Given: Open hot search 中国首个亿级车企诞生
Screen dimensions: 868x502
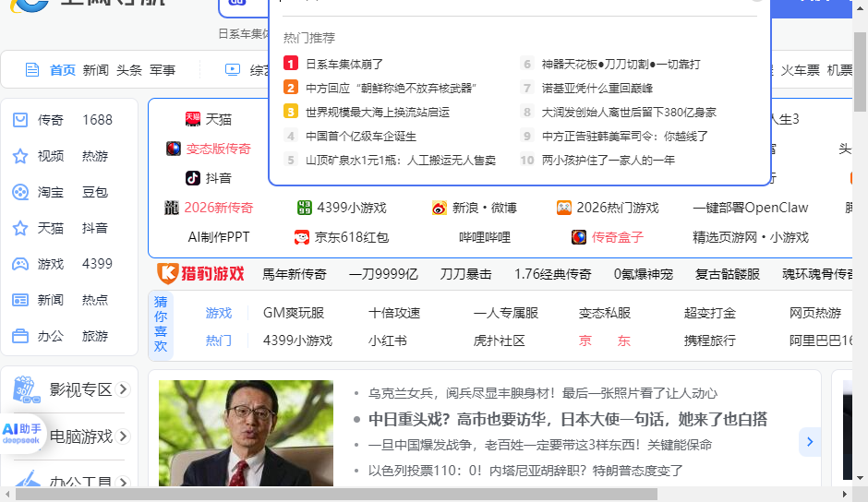Looking at the screenshot, I should [x=361, y=137].
